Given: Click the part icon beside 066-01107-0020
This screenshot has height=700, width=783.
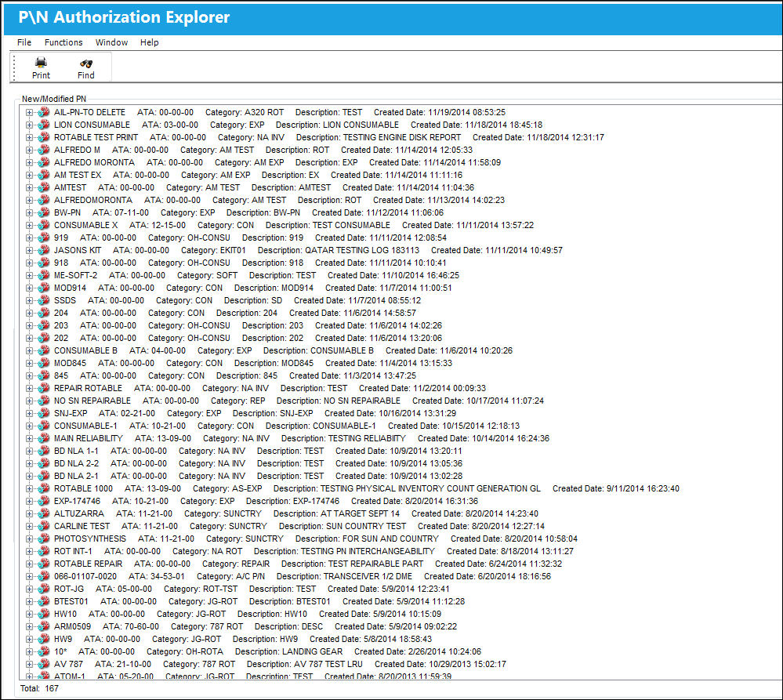Looking at the screenshot, I should pyautogui.click(x=44, y=575).
